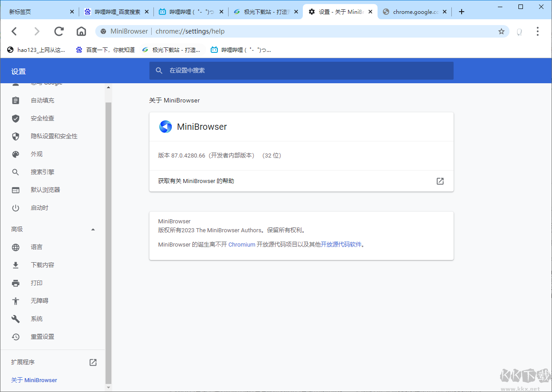Viewport: 552px width, 392px height.
Task: Collapse the 高级 settings section
Action: pos(93,229)
